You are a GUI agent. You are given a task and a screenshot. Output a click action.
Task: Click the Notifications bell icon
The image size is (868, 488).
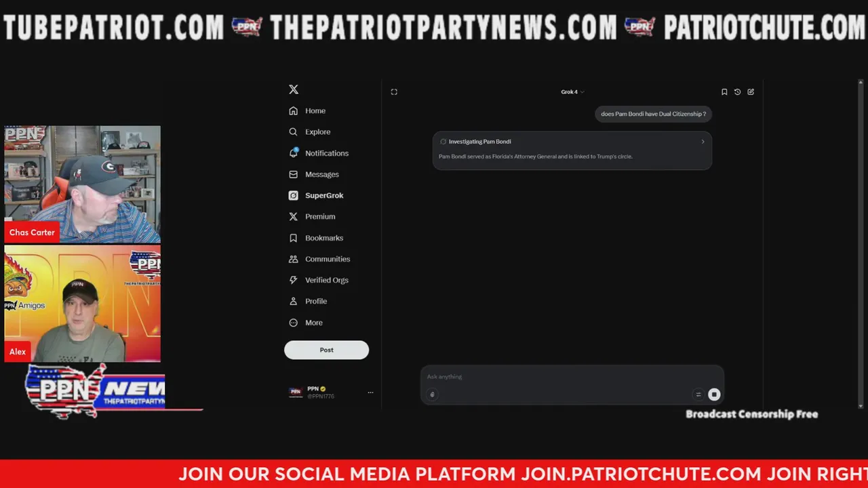click(294, 153)
